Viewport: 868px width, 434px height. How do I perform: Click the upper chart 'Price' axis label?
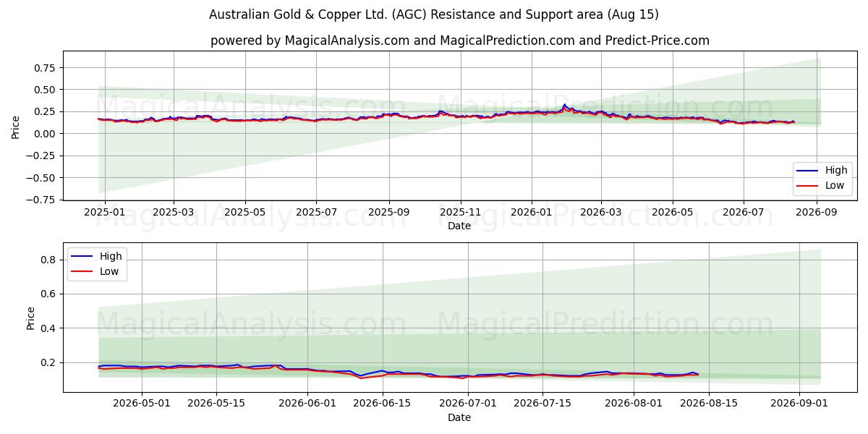16,126
